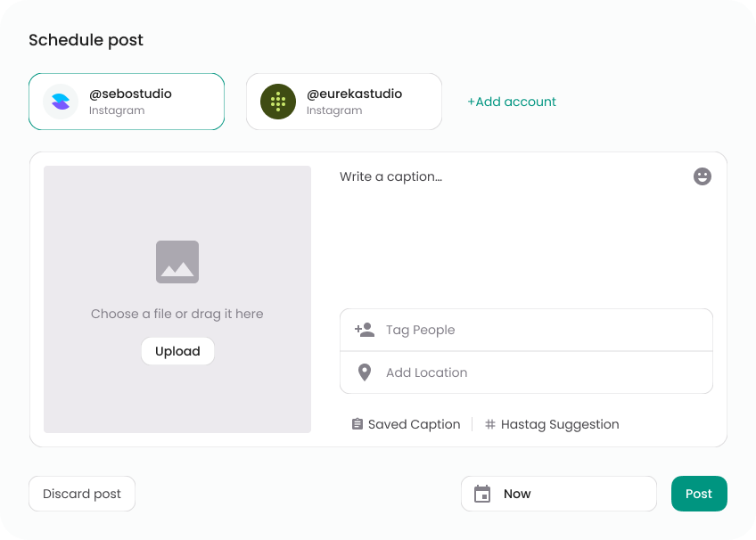Viewport: 756px width, 540px height.
Task: Click the Tag People person icon
Action: [364, 330]
